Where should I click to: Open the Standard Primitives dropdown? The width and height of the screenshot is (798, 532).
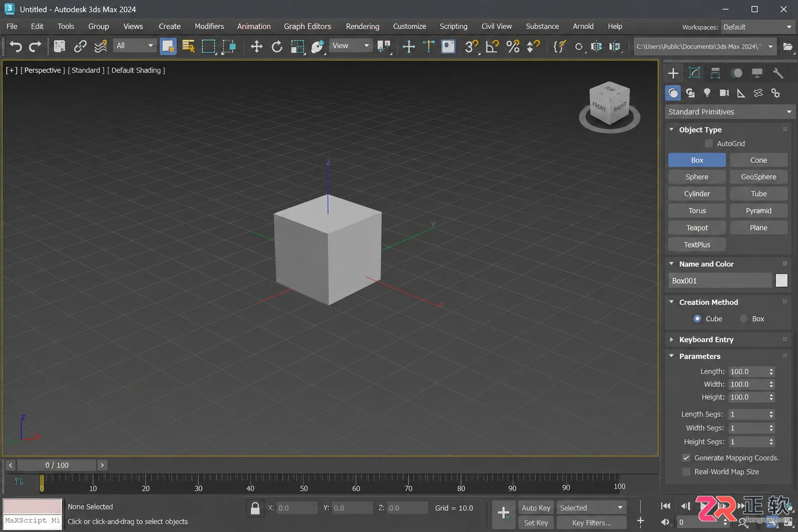(730, 112)
